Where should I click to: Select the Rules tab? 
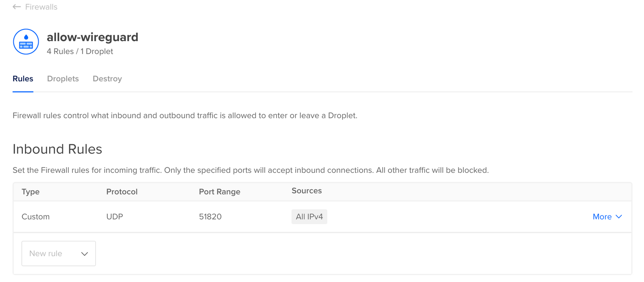click(x=23, y=79)
